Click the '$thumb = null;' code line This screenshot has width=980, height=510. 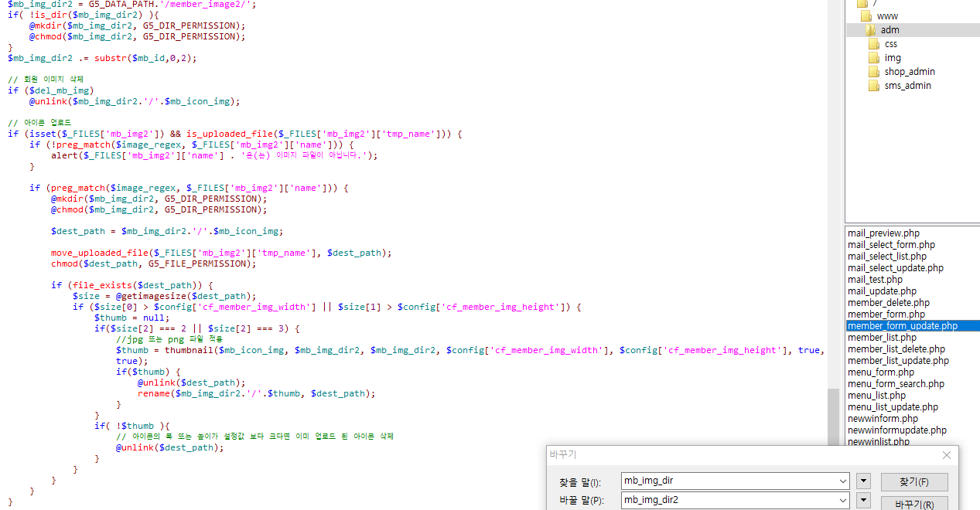coord(131,318)
